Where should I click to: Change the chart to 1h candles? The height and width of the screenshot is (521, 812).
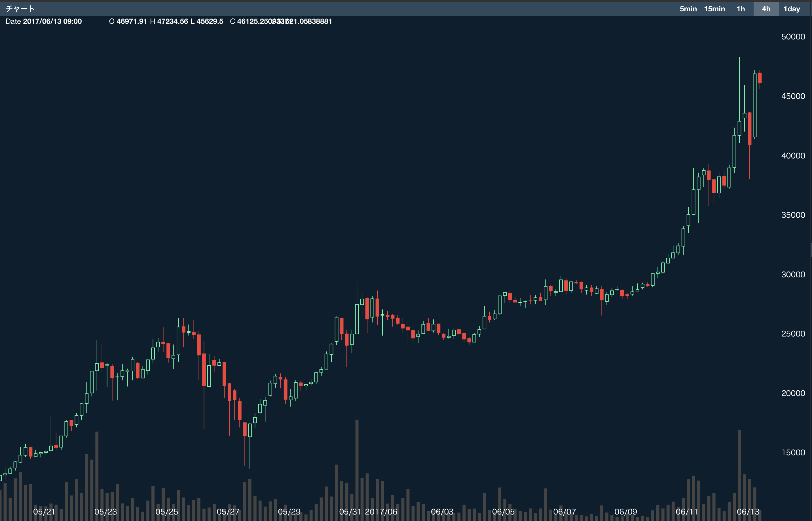pyautogui.click(x=741, y=9)
